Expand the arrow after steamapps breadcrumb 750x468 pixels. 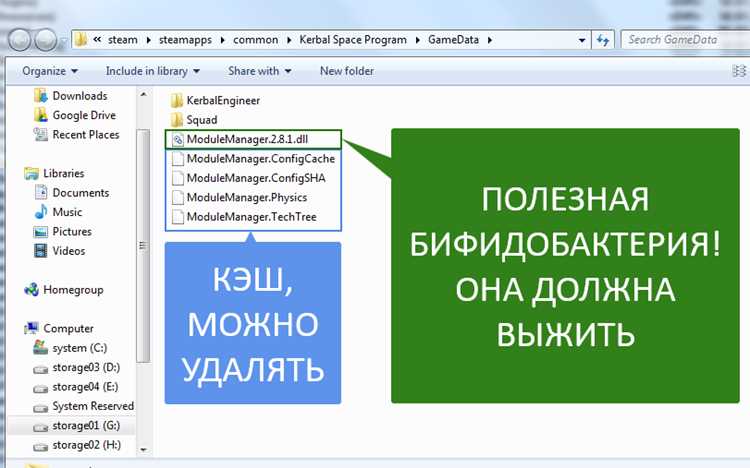pos(222,40)
